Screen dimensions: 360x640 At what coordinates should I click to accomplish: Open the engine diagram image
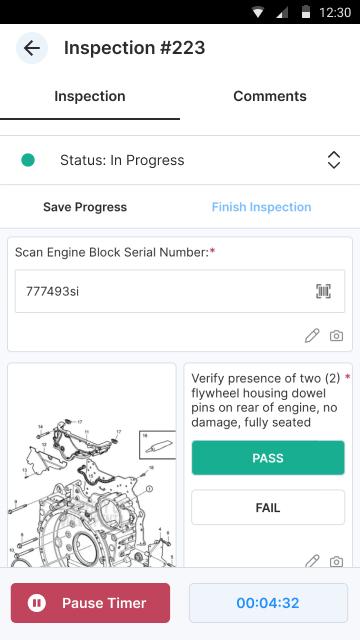(x=92, y=465)
